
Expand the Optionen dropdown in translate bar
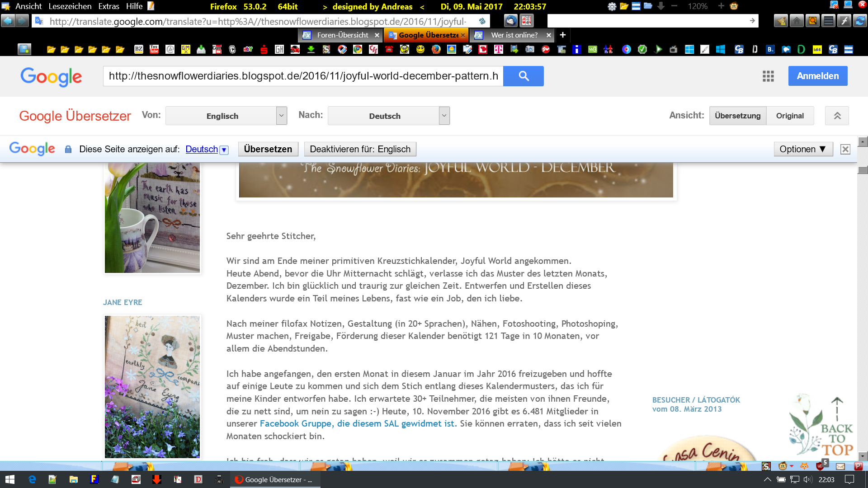point(802,149)
